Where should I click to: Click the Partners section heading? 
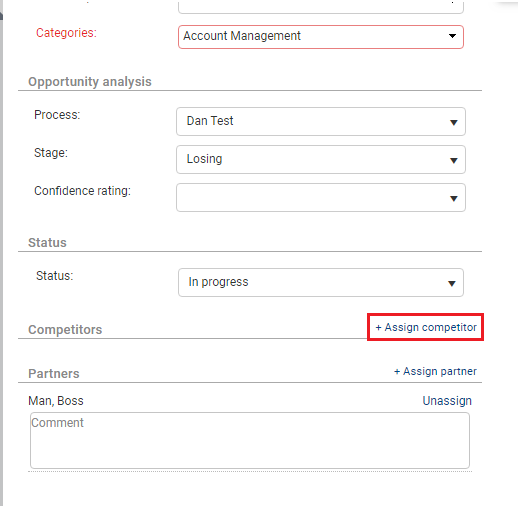54,374
